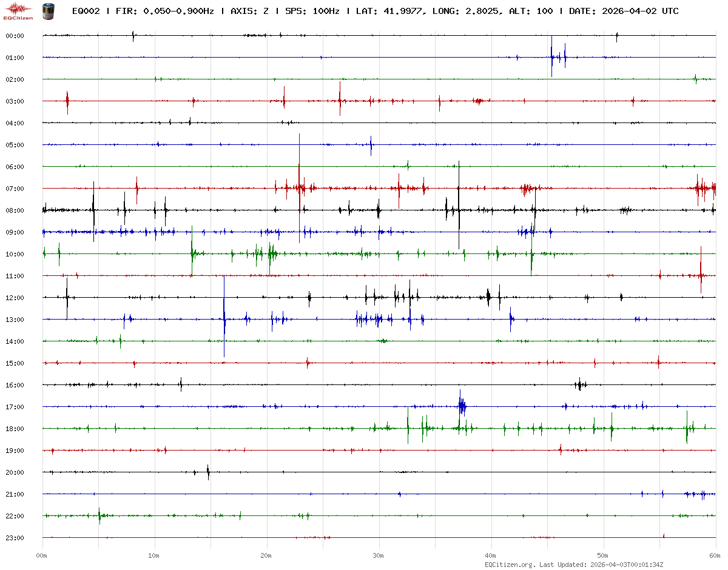Screen dimensions: 728x570
Task: Click the 20m tick on time axis
Action: 266,555
